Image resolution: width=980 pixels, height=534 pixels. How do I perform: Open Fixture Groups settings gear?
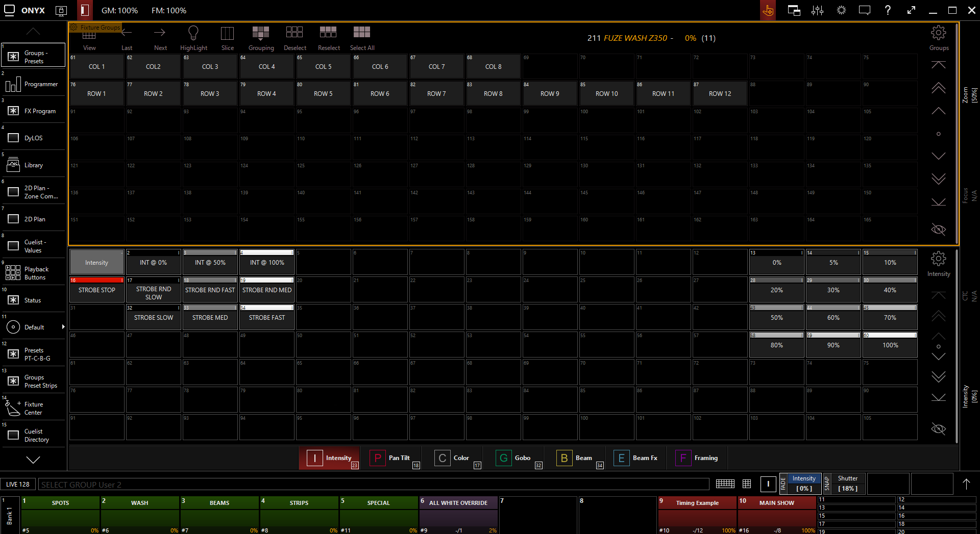coord(938,34)
